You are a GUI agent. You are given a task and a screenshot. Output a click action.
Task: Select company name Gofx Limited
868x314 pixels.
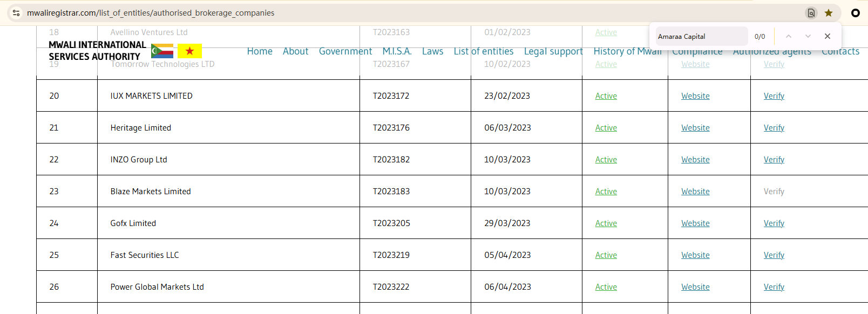coord(133,223)
